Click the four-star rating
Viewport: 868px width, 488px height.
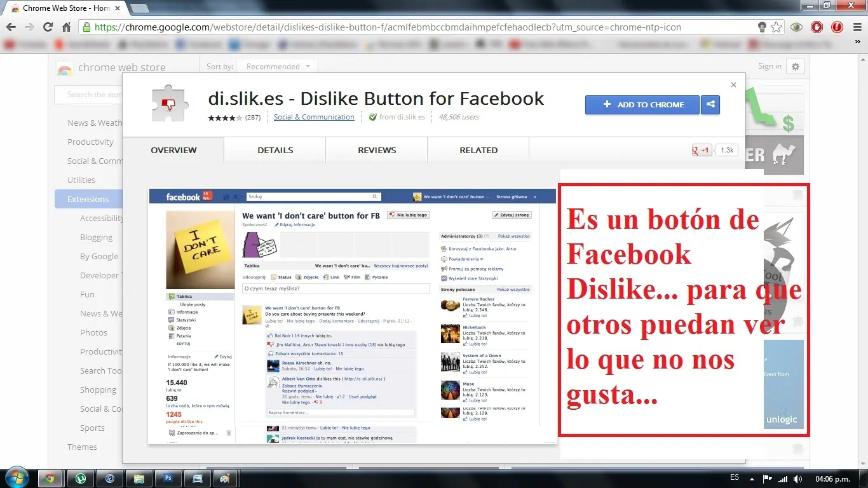click(x=225, y=118)
